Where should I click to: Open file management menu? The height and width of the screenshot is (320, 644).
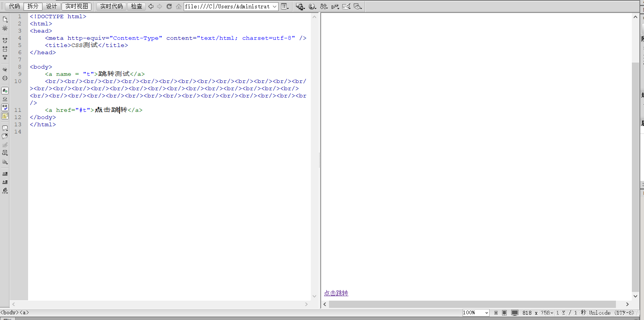pyautogui.click(x=324, y=6)
